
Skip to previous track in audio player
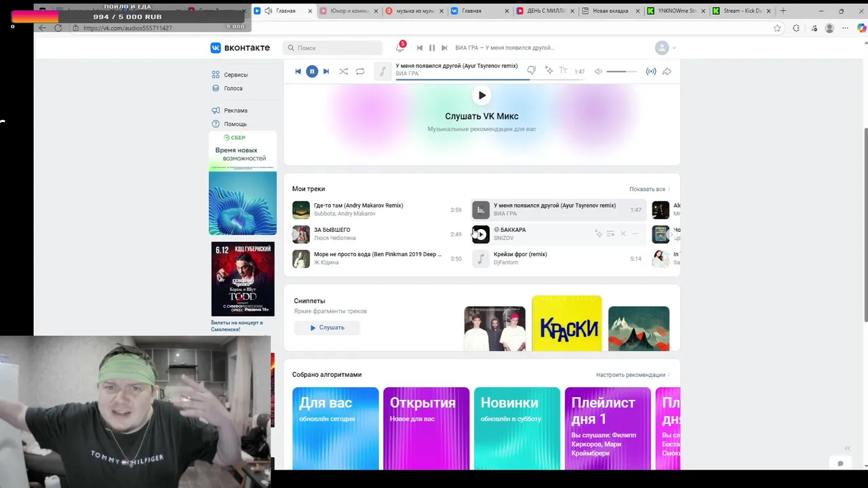point(298,71)
